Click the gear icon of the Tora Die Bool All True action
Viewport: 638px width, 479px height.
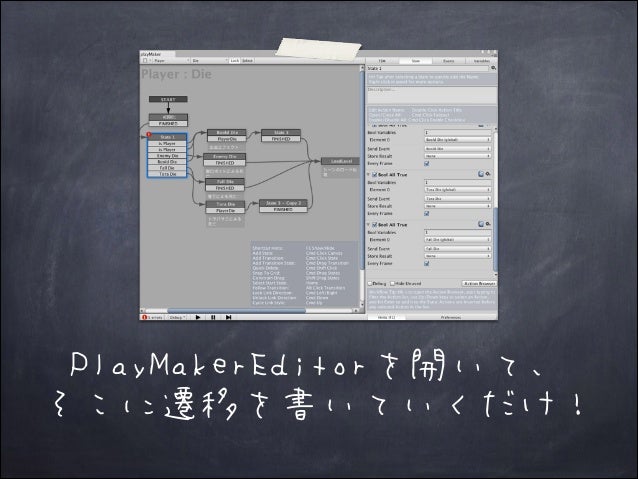[488, 174]
